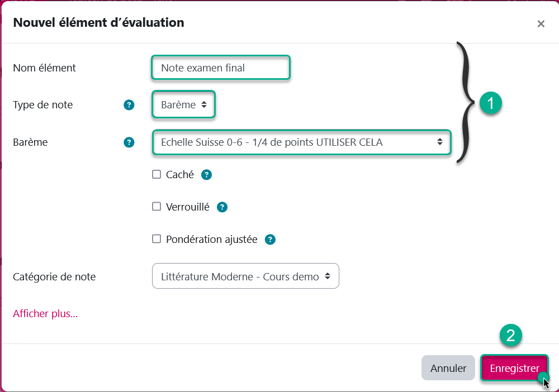Show help for the Caché option
The width and height of the screenshot is (559, 392).
(206, 175)
